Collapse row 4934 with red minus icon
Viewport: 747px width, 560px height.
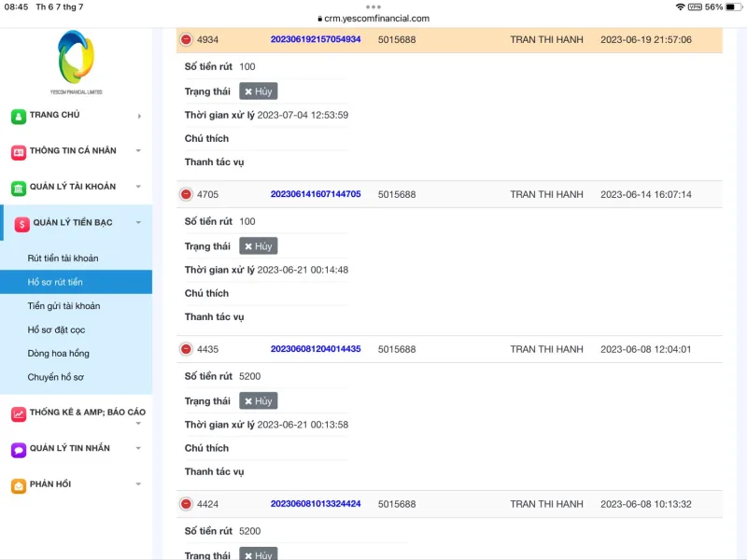pos(186,40)
